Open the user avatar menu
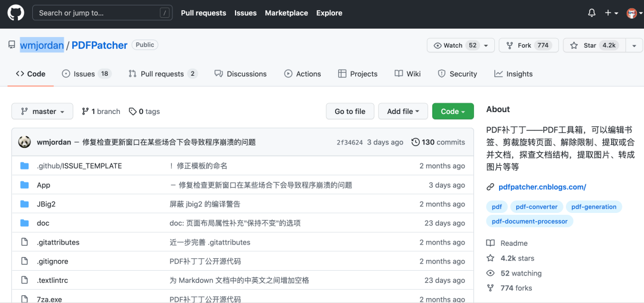This screenshot has width=644, height=303. (x=634, y=13)
